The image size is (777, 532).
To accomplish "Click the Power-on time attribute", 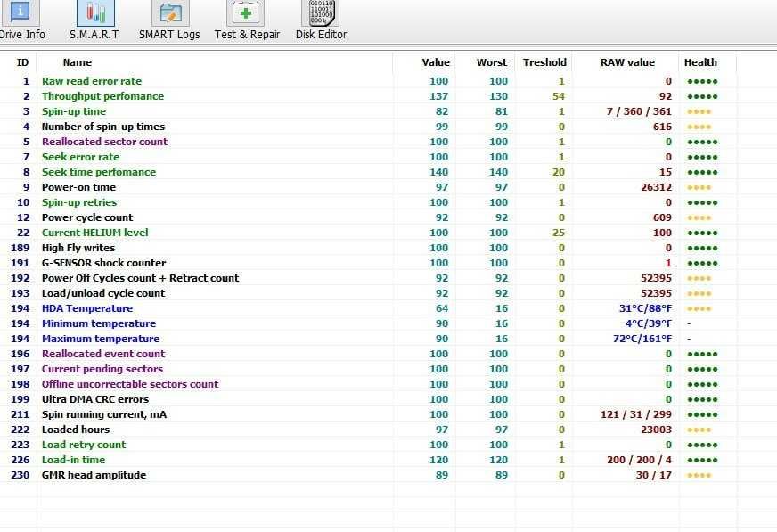I will point(78,187).
